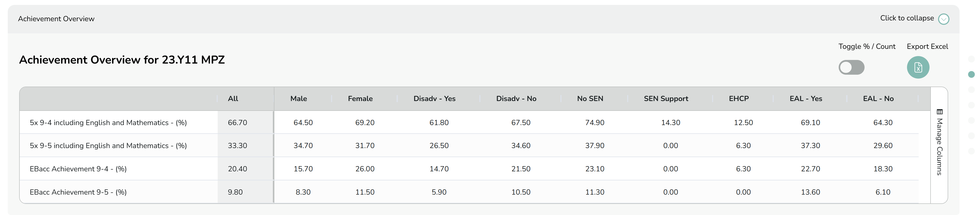Select the EBacc Achievement 9-4 row label
This screenshot has width=980, height=215.
pyautogui.click(x=78, y=169)
